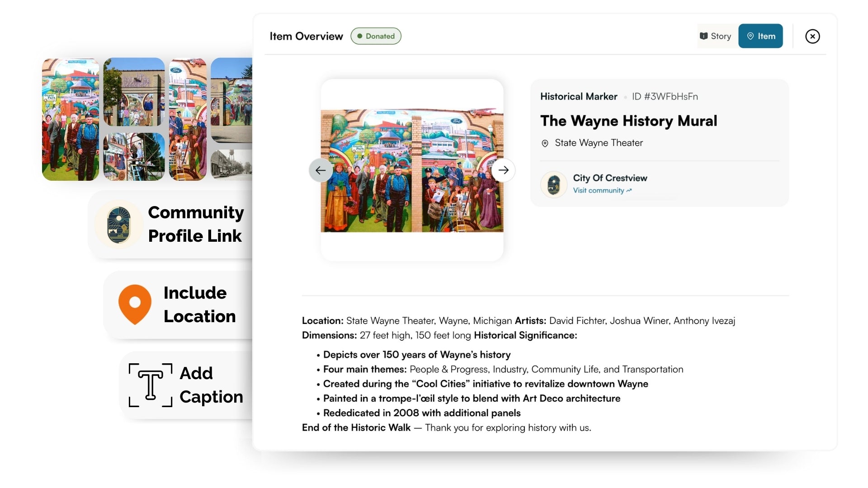Click the bullet 'Depicts over 150 years of Wayne's history'
Image resolution: width=868 pixels, height=488 pixels.
coord(417,355)
